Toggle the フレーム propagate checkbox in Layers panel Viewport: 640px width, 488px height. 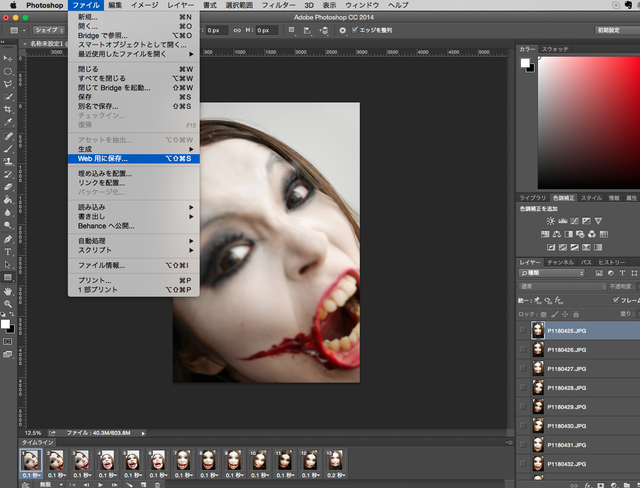pyautogui.click(x=616, y=300)
